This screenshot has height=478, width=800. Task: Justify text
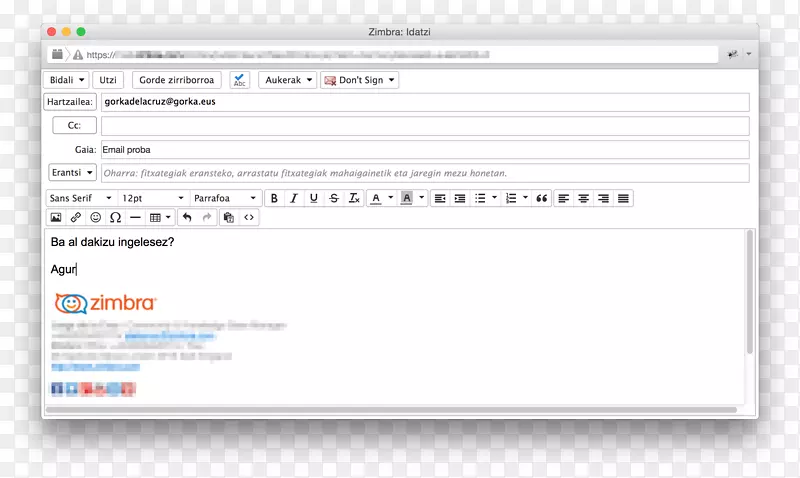pyautogui.click(x=623, y=198)
